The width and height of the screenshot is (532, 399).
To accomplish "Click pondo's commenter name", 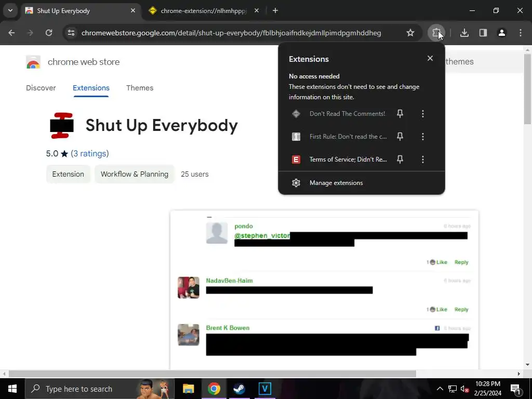I will click(x=244, y=226).
